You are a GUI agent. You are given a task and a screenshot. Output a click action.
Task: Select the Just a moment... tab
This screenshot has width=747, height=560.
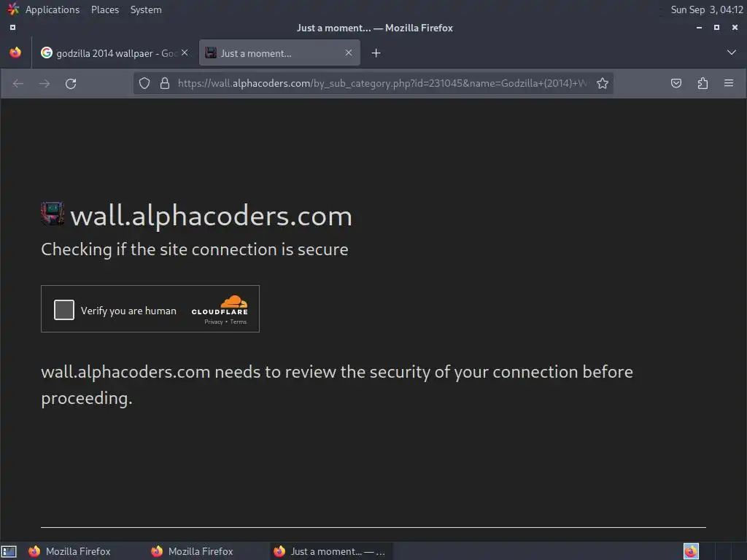[279, 52]
